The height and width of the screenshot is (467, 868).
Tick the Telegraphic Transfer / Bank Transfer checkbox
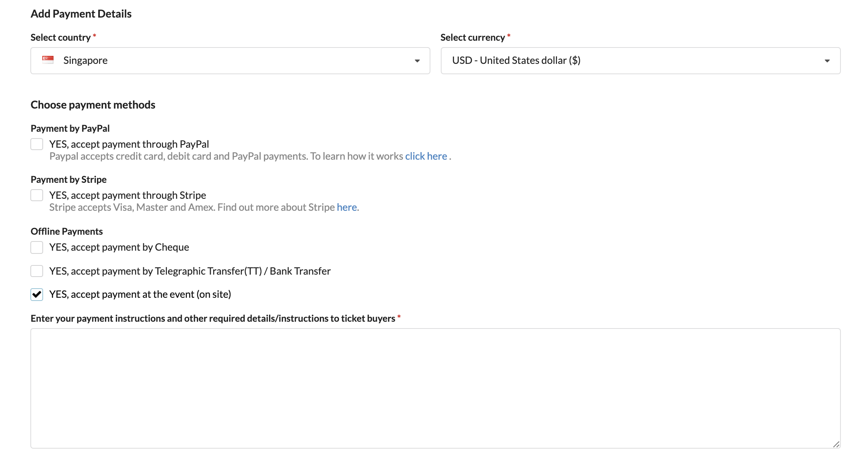pyautogui.click(x=37, y=271)
